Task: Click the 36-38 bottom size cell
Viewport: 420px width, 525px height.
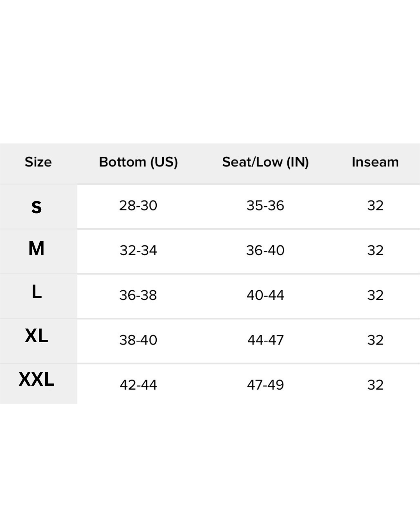Action: tap(138, 295)
